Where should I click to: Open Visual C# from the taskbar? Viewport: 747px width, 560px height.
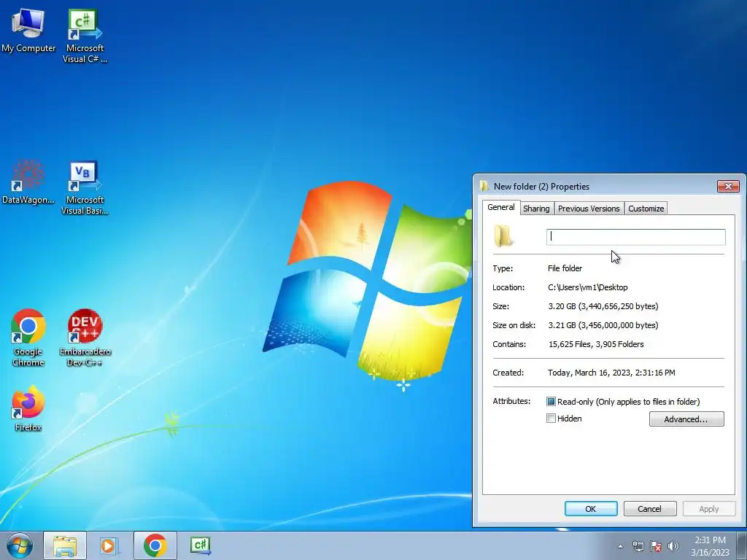tap(200, 545)
